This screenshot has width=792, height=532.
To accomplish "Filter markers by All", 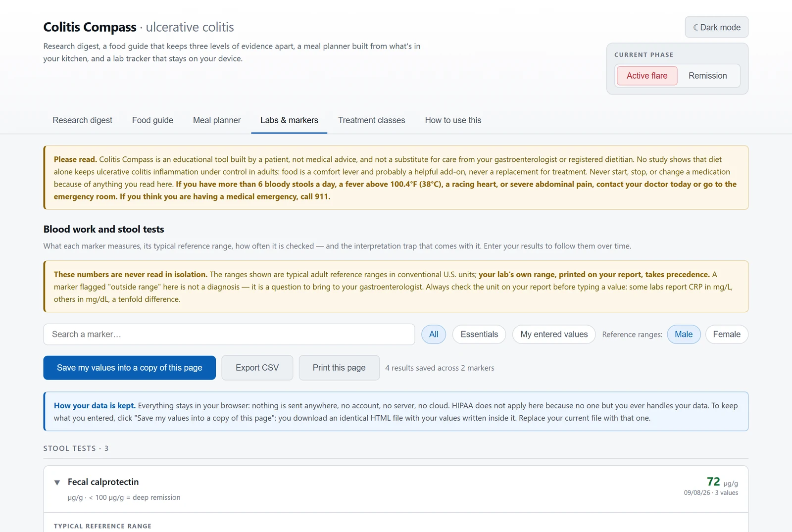I will click(434, 335).
